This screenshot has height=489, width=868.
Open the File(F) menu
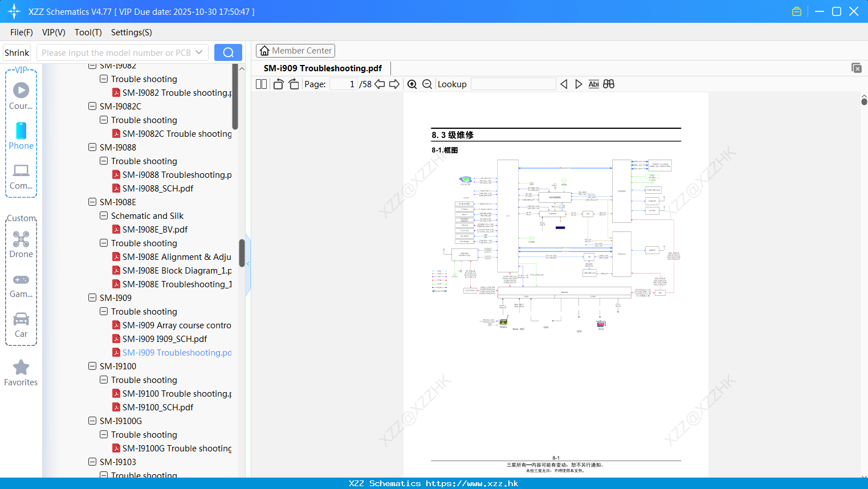pos(22,32)
